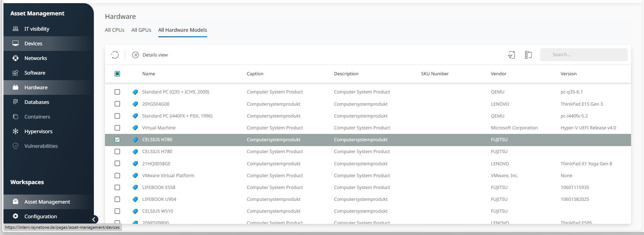Collapse the sidebar using the chevron arrow
644x235 pixels.
coord(94,219)
